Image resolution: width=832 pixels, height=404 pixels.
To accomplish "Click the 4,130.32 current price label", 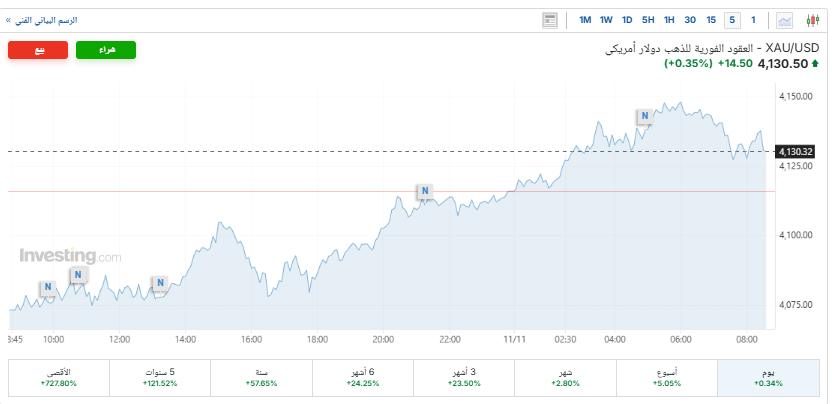I will (795, 151).
